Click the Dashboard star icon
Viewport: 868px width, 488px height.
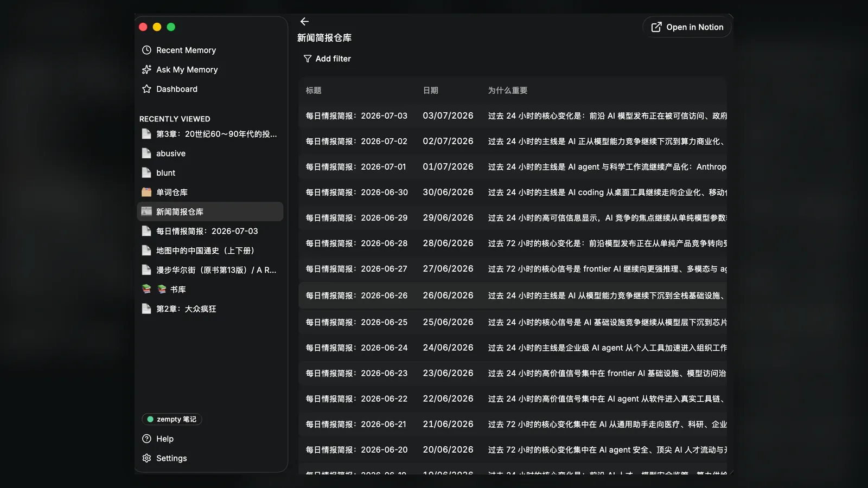(x=146, y=89)
